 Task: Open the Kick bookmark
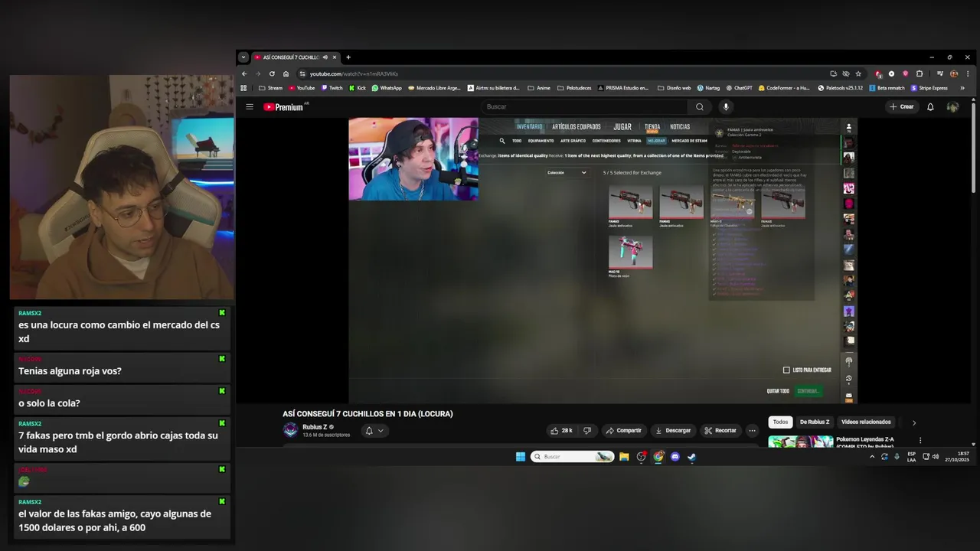357,88
